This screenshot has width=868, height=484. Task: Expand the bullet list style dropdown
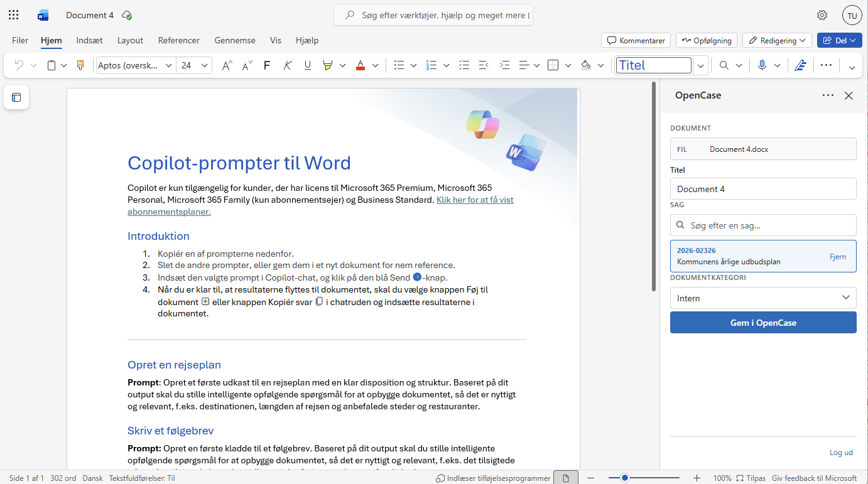pyautogui.click(x=413, y=65)
